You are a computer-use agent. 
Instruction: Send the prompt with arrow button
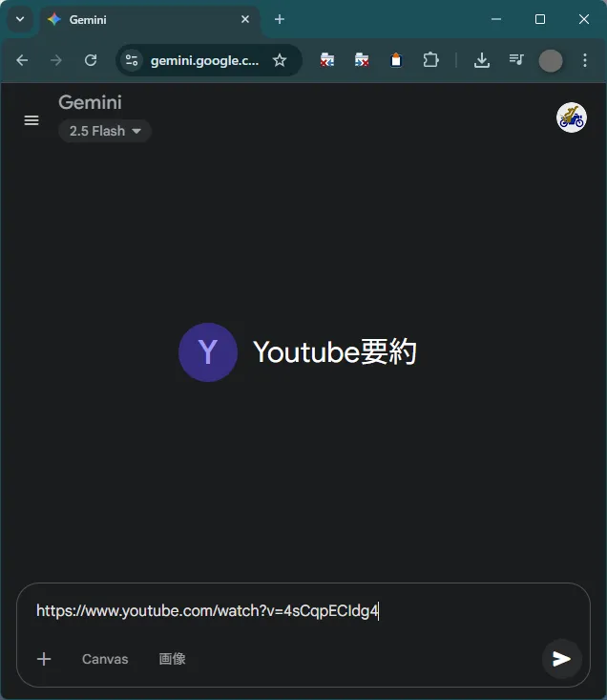pyautogui.click(x=562, y=659)
